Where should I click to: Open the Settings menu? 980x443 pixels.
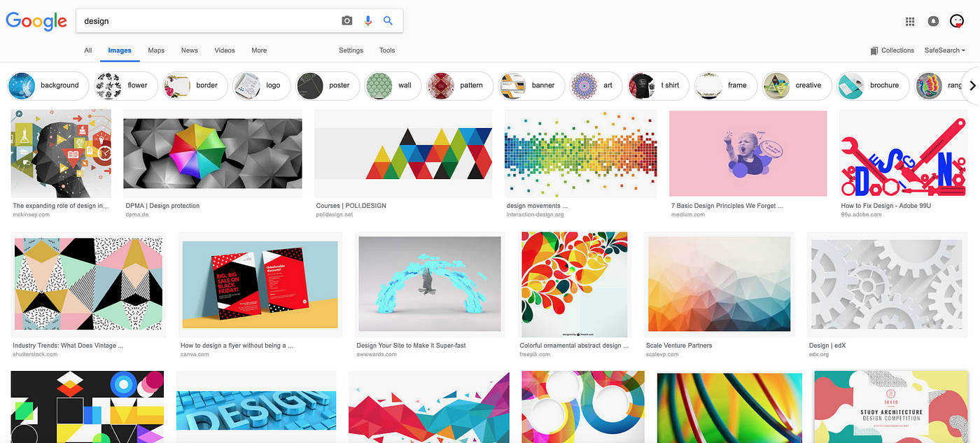351,50
